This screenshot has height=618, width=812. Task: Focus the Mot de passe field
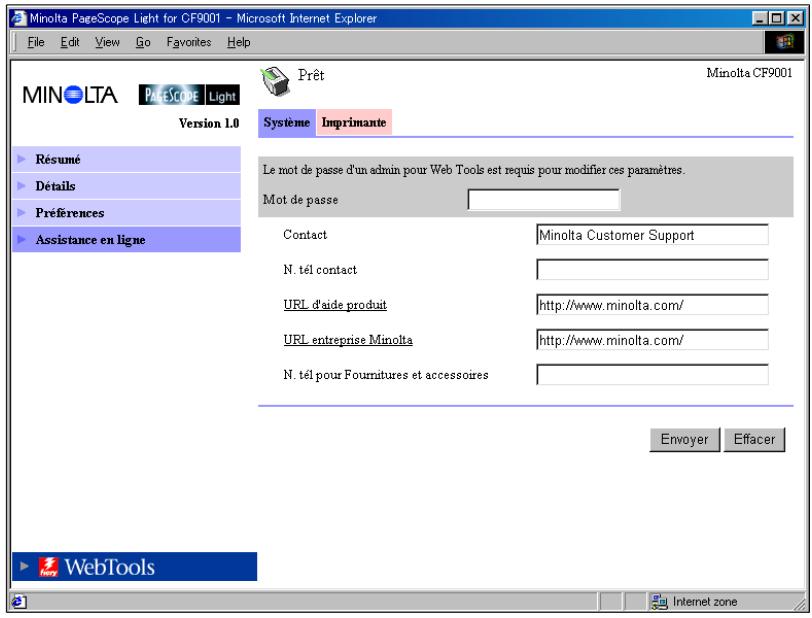click(x=544, y=199)
